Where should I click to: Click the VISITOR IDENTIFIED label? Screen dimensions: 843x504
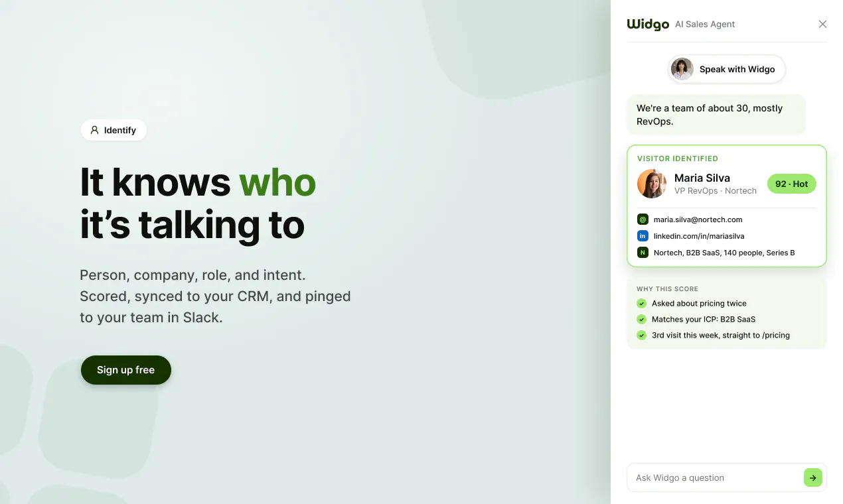pos(678,158)
